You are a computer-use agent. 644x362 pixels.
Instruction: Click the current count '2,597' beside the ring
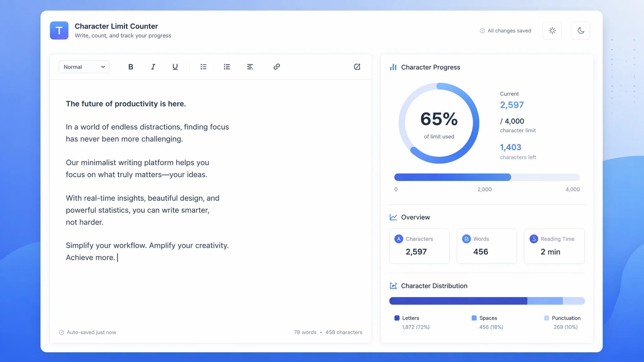tap(512, 105)
